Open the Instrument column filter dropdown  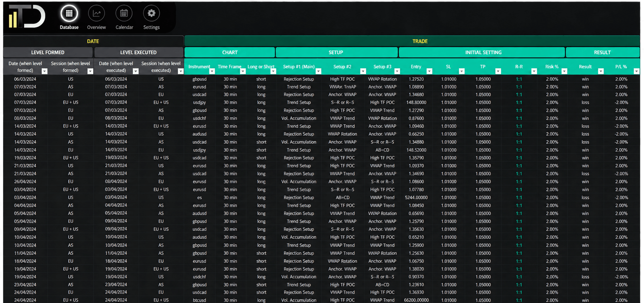pyautogui.click(x=212, y=71)
